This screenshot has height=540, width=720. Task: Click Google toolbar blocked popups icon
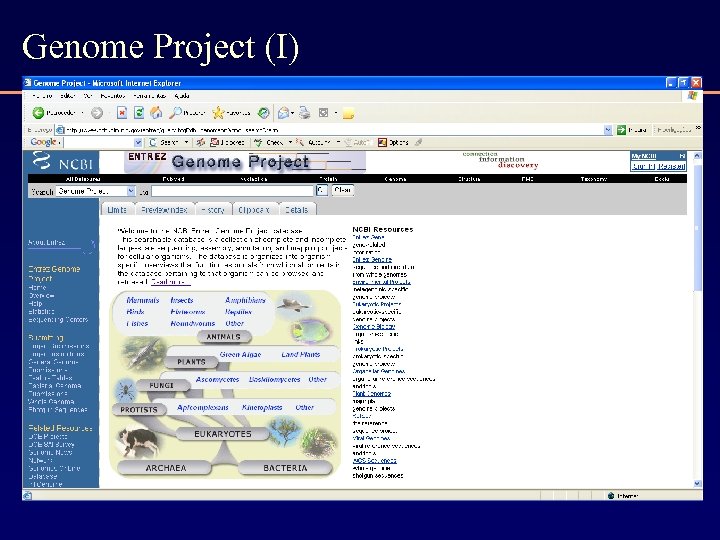[x=227, y=142]
